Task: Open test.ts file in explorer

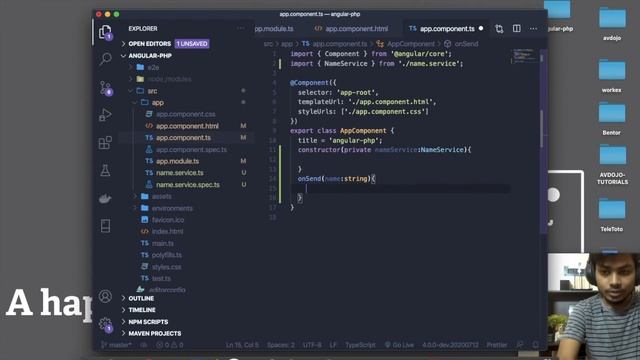Action: [161, 278]
